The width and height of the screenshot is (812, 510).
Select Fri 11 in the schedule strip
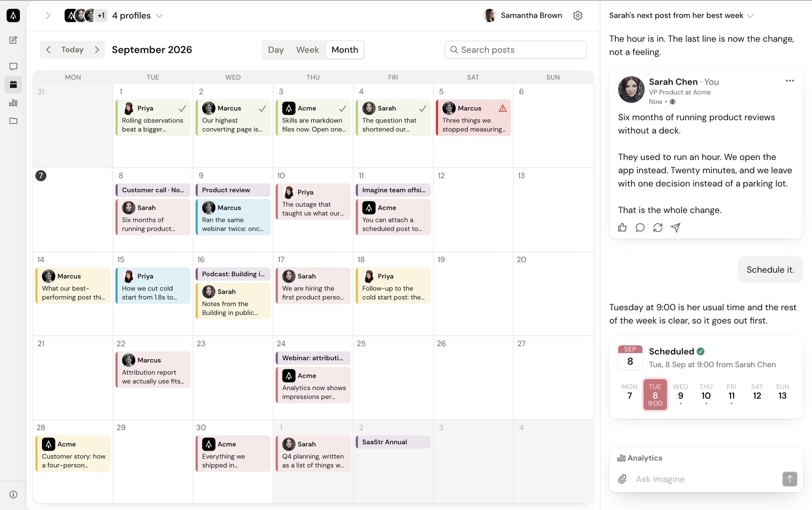[731, 394]
